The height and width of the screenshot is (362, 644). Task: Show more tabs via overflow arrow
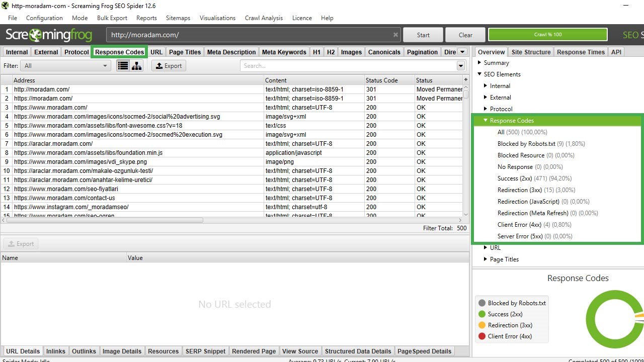[462, 52]
